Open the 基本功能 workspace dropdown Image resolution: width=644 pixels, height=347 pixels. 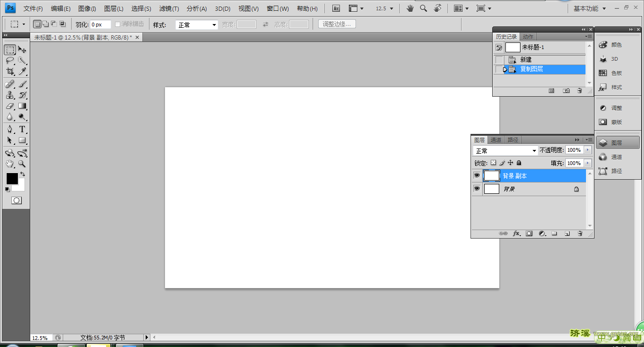590,8
